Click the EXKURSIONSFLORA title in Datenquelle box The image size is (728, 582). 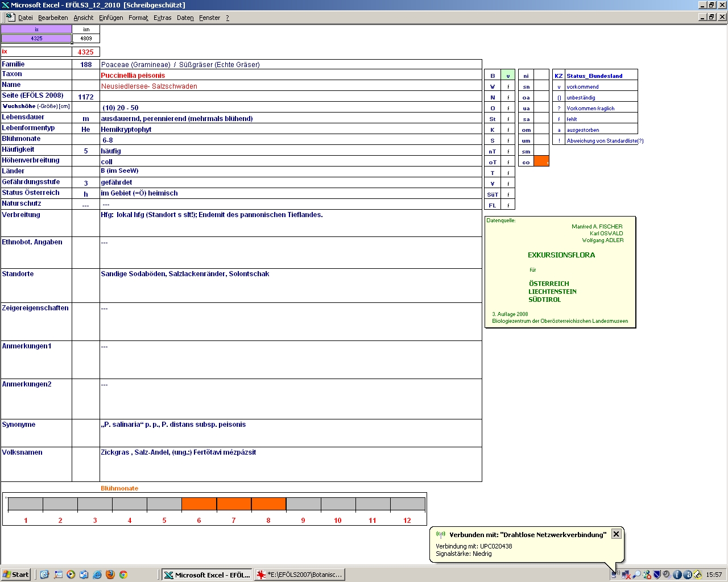(561, 255)
